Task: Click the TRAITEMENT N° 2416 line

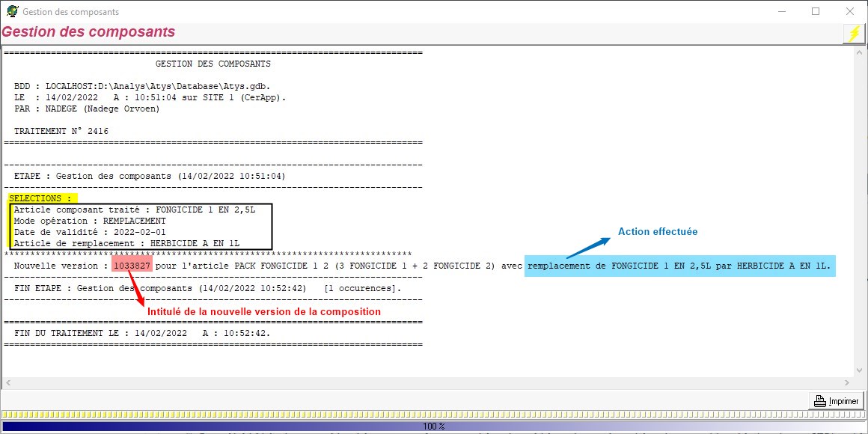Action: point(61,131)
